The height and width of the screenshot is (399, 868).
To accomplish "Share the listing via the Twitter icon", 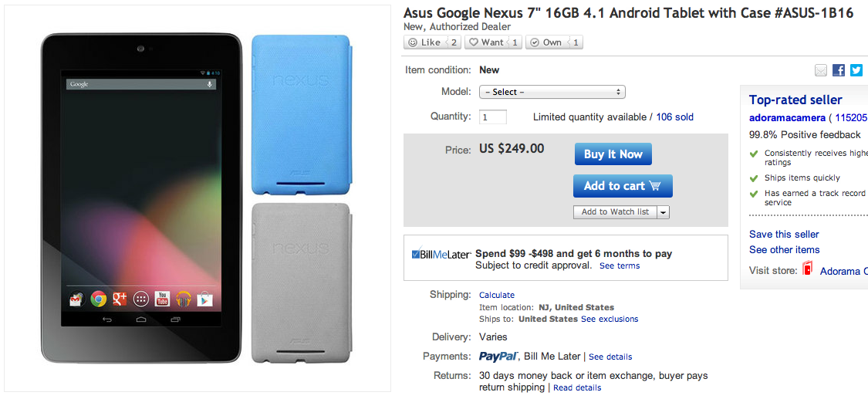I will tap(856, 70).
